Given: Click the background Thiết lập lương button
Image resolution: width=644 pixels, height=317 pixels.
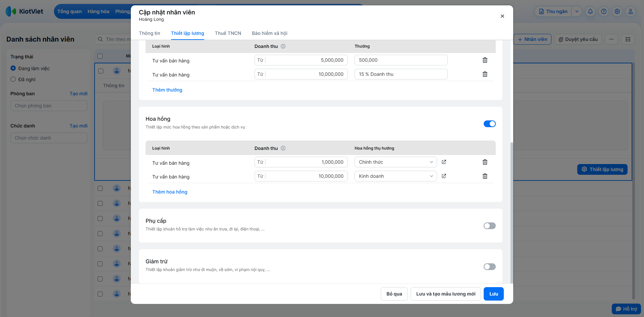Looking at the screenshot, I should coord(602,169).
